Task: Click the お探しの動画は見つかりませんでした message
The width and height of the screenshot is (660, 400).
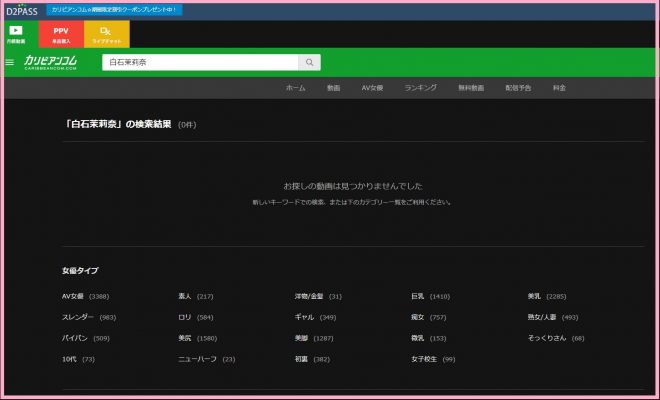Action: pyautogui.click(x=353, y=186)
